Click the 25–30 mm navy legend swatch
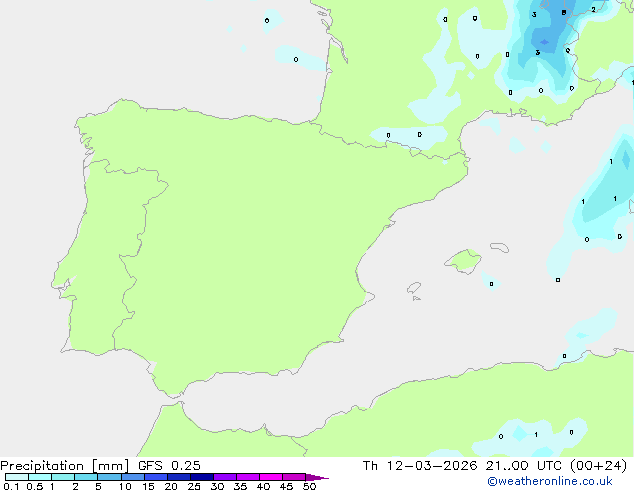The width and height of the screenshot is (634, 490). click(x=202, y=477)
